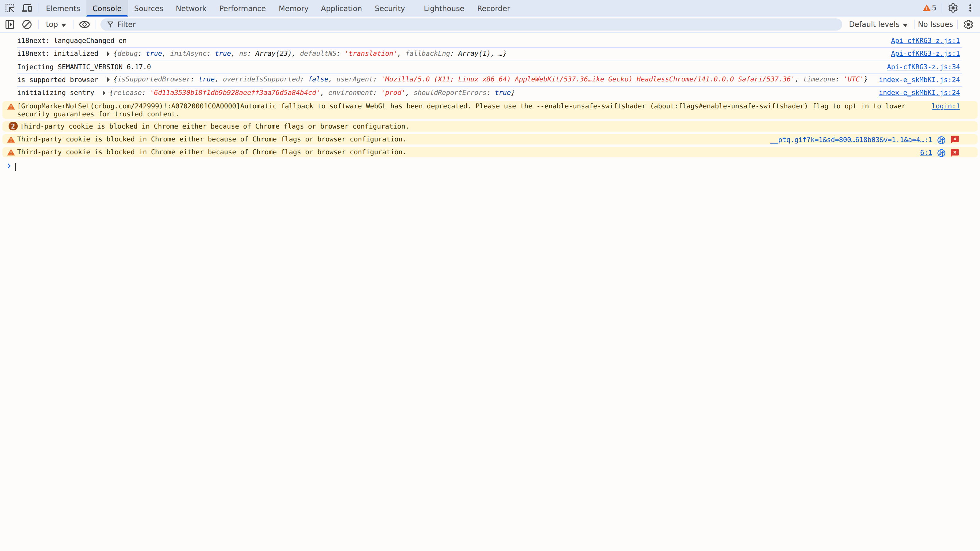Open the Elements tab
This screenshot has height=551, width=980.
pos(63,8)
